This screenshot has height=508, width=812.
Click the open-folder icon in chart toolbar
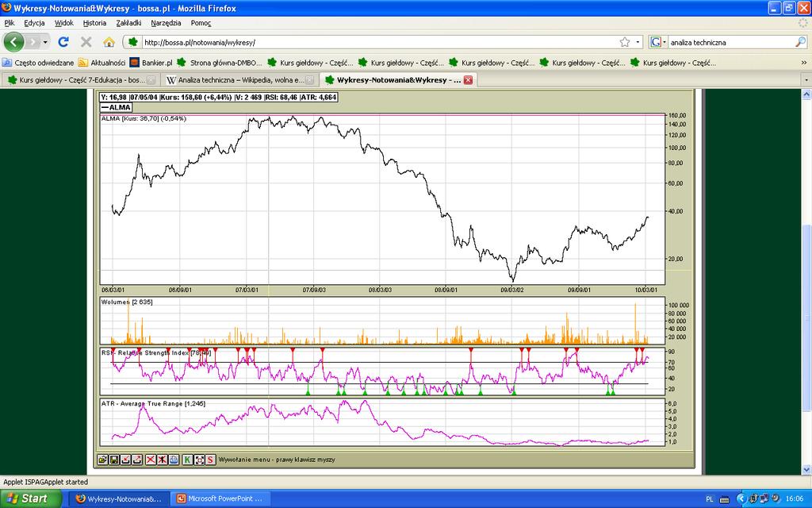[x=102, y=460]
